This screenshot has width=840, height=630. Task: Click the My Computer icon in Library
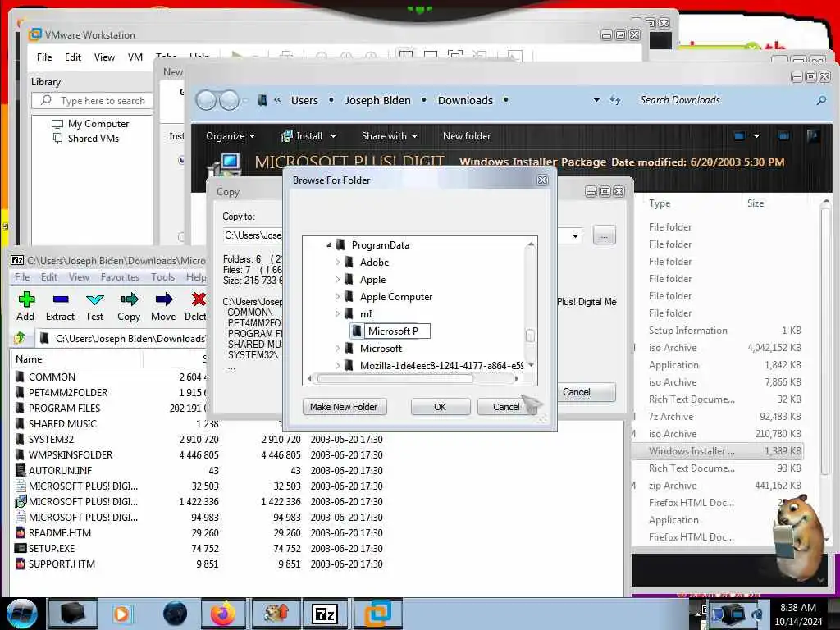(57, 124)
